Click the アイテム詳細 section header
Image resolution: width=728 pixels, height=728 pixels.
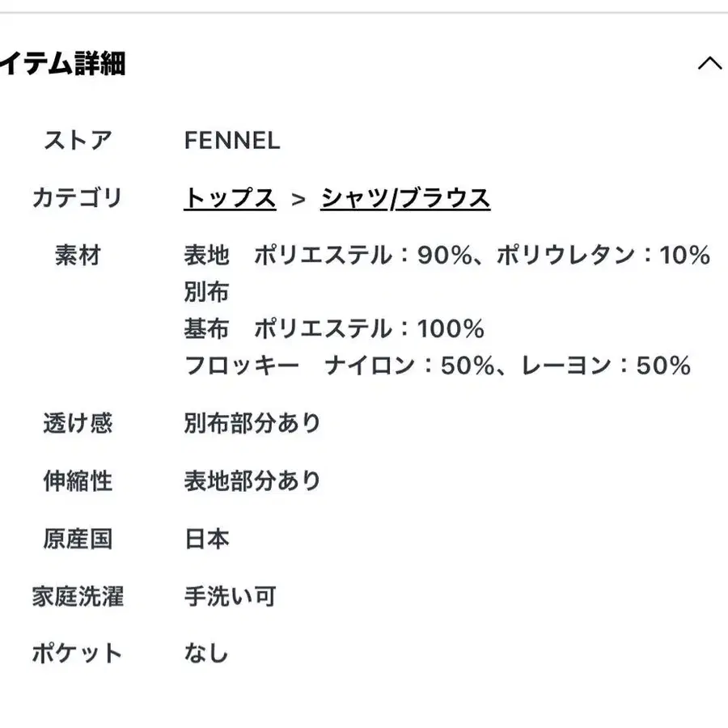click(x=63, y=63)
